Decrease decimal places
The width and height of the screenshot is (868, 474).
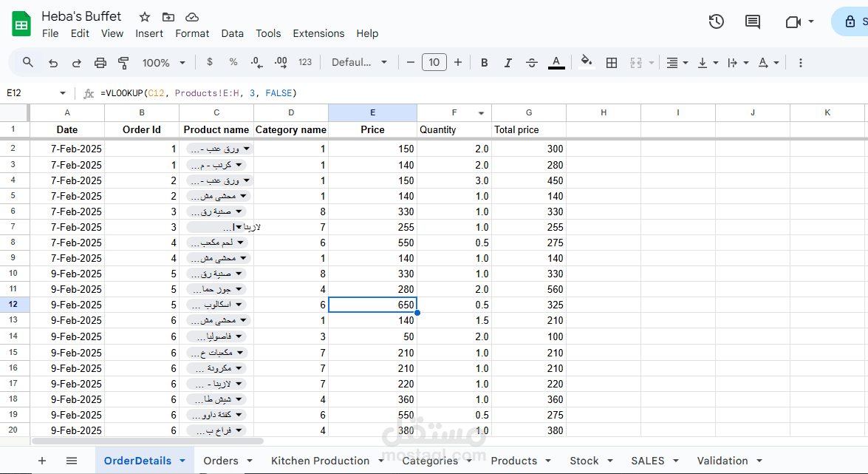[256, 63]
